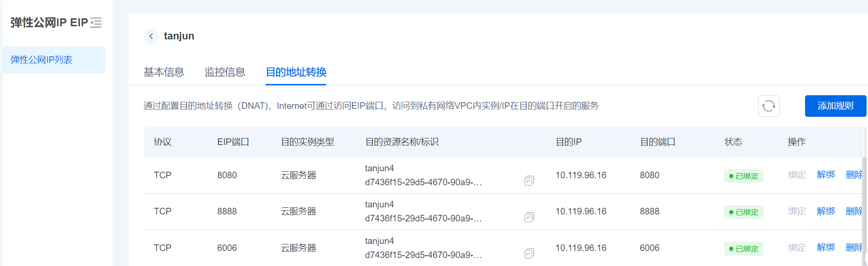Unbind the rule for EIP port 6006
This screenshot has height=266, width=868.
pyautogui.click(x=825, y=248)
